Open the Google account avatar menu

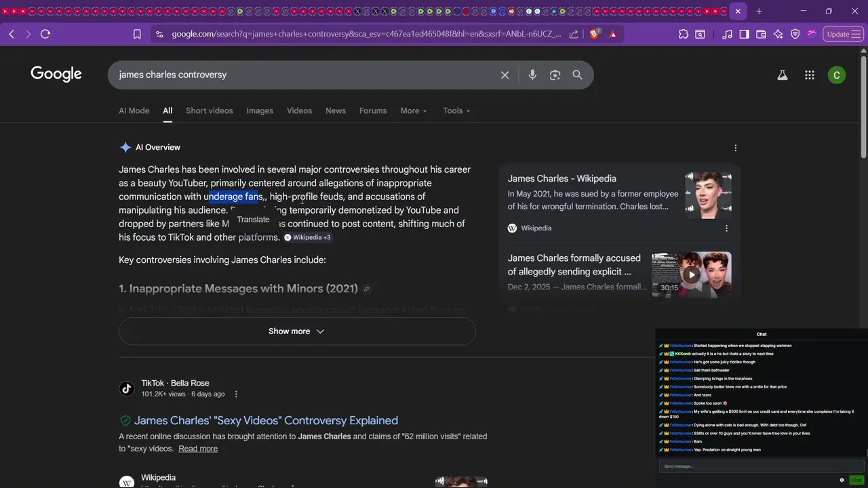[836, 75]
